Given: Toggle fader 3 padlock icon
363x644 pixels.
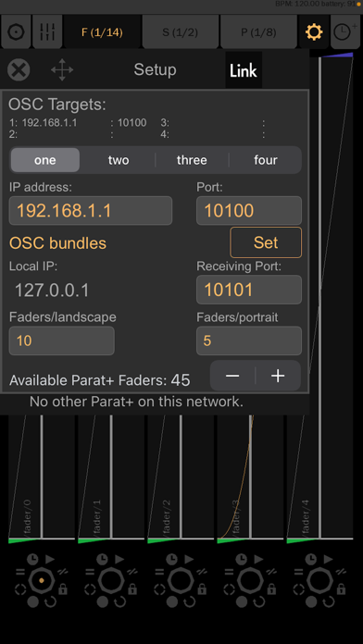Looking at the screenshot, I should [271, 589].
